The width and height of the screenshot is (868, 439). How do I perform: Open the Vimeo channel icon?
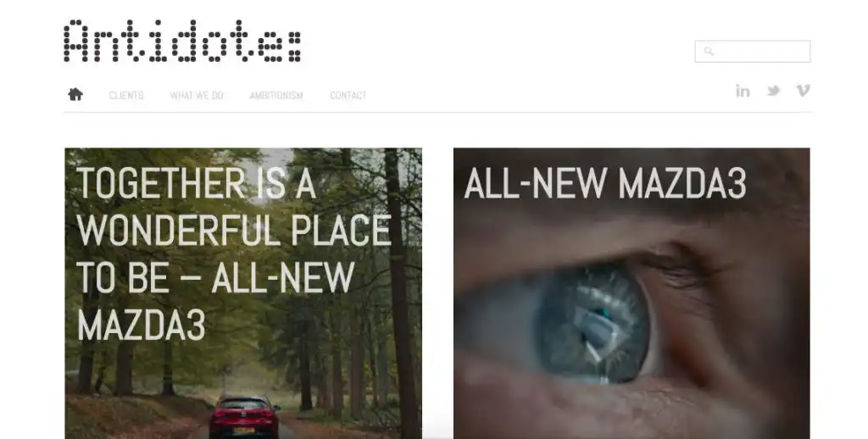tap(804, 91)
